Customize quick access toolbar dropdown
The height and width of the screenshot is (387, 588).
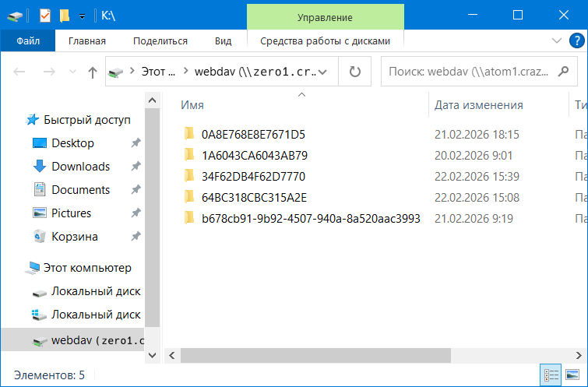tap(84, 15)
